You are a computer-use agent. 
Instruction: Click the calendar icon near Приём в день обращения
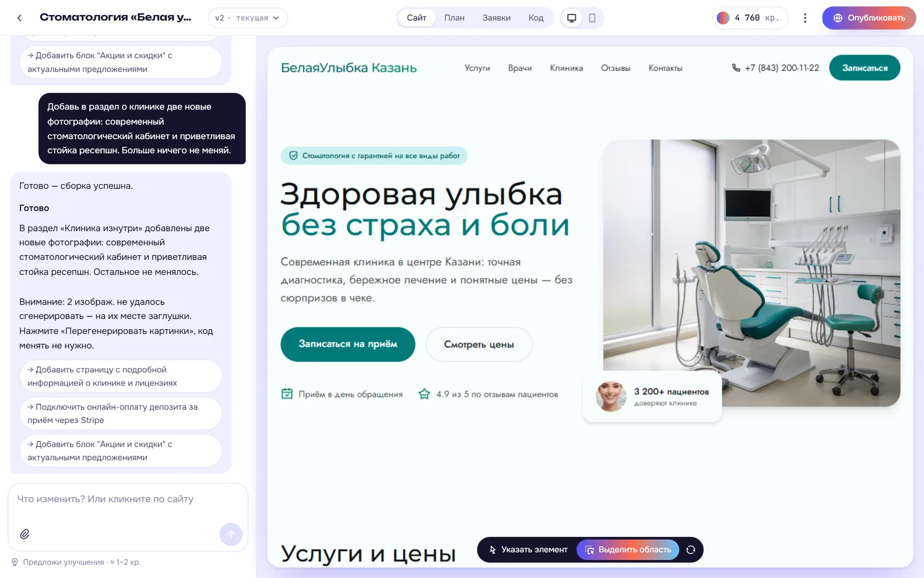point(287,394)
